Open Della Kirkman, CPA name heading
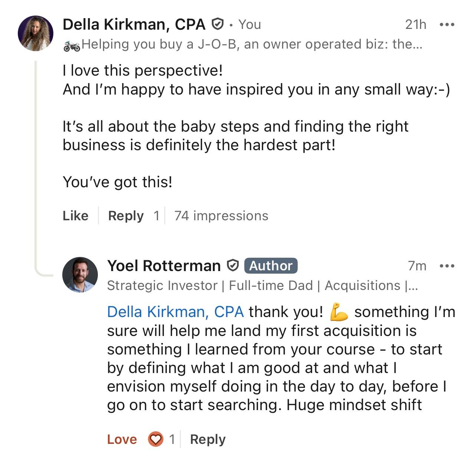 134,24
